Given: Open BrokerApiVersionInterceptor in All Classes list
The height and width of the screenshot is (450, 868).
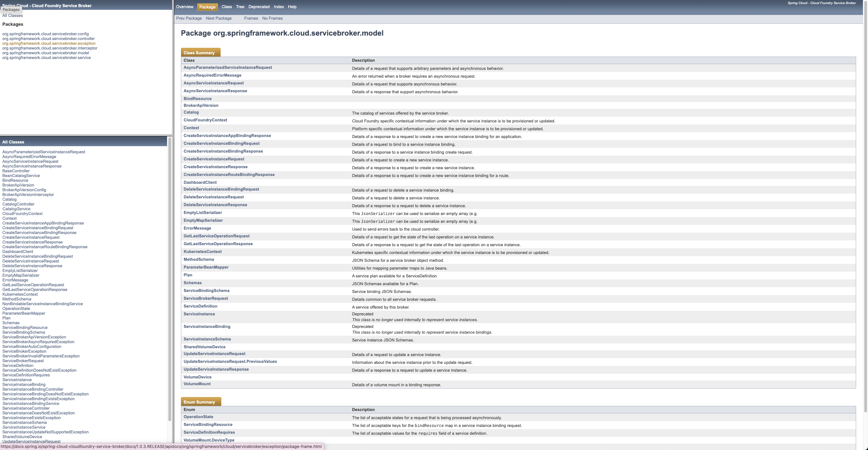Looking at the screenshot, I should click(x=28, y=195).
